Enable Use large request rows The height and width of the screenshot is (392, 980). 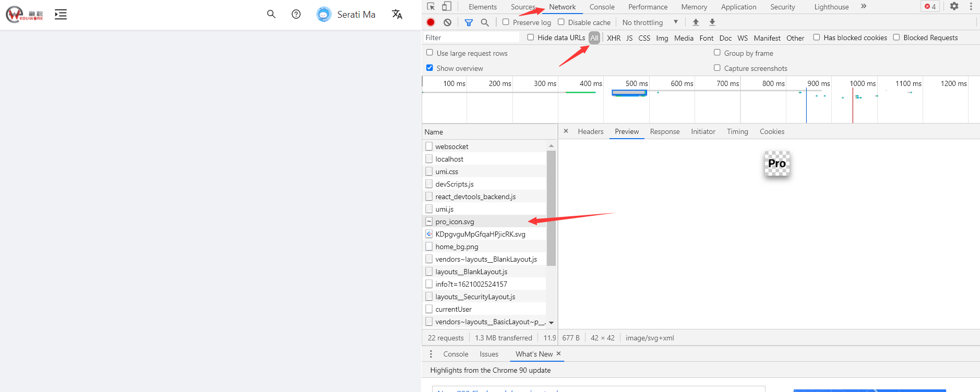[x=429, y=53]
